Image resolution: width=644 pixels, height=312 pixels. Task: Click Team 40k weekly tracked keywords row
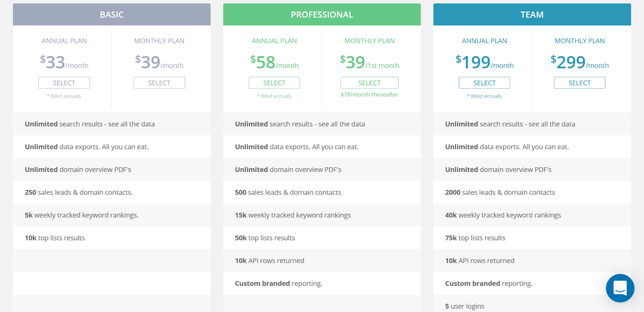(x=532, y=215)
